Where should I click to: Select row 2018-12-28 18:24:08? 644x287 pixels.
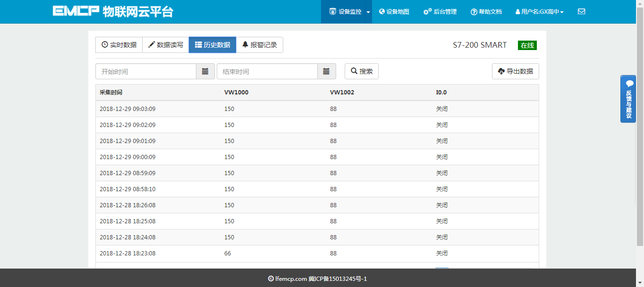click(x=317, y=237)
